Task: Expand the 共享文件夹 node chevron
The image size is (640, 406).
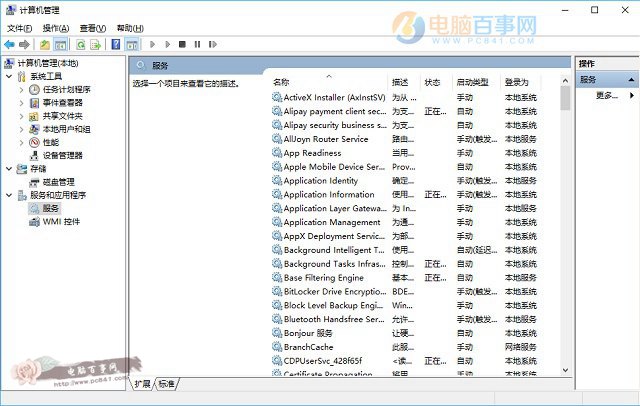Action: pos(22,116)
